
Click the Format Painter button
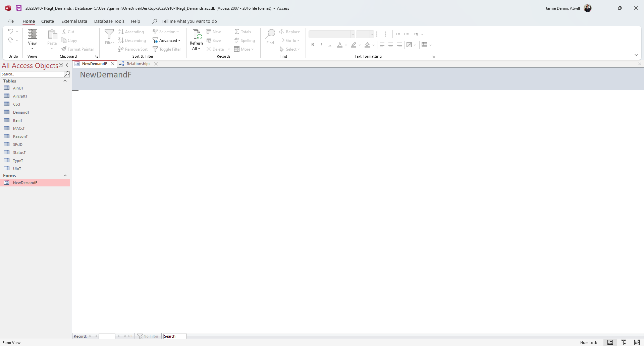pos(78,49)
